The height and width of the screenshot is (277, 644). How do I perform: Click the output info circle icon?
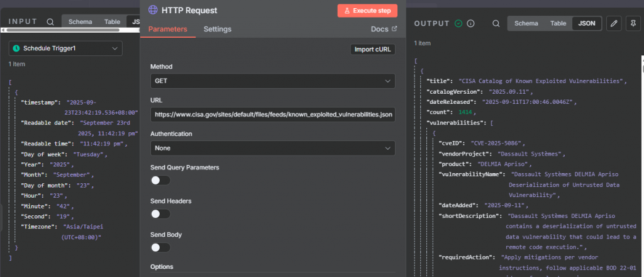coord(470,23)
